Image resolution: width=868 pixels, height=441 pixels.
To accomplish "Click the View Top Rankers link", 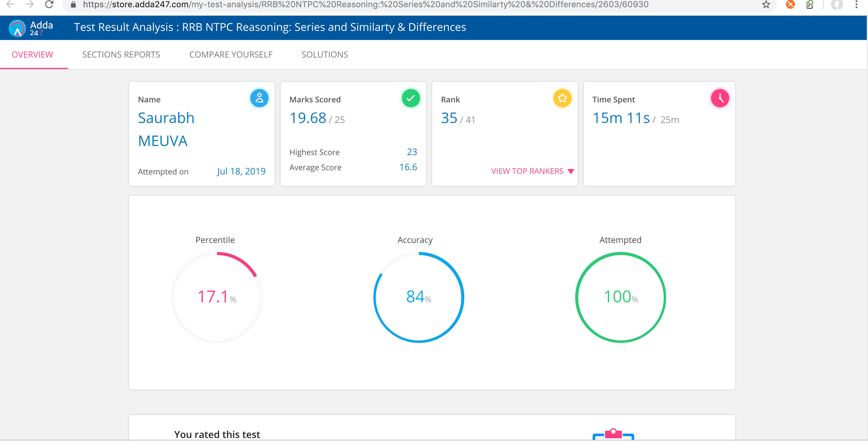I will coord(527,171).
